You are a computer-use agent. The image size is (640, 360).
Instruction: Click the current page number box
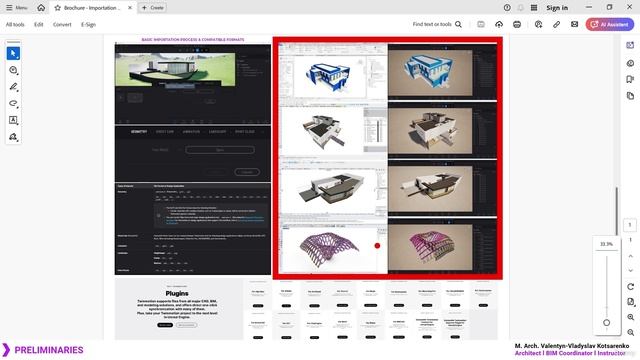(x=630, y=225)
